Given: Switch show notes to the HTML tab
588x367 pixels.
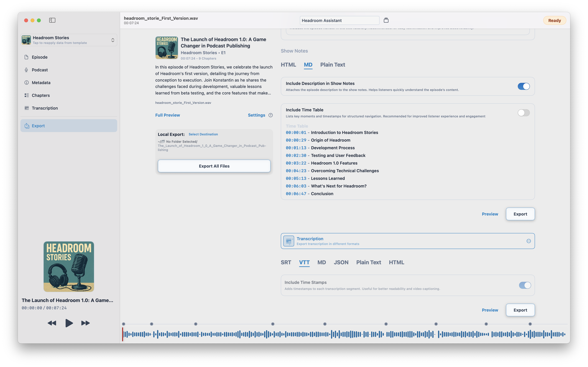Looking at the screenshot, I should [288, 65].
